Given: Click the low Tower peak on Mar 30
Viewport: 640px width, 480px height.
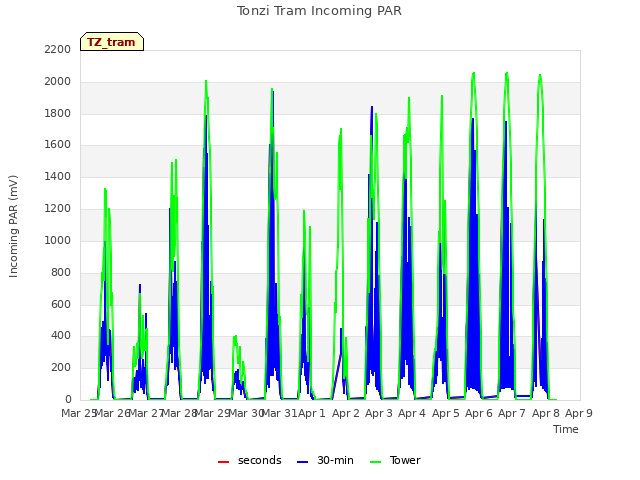Looking at the screenshot, I should tap(236, 336).
